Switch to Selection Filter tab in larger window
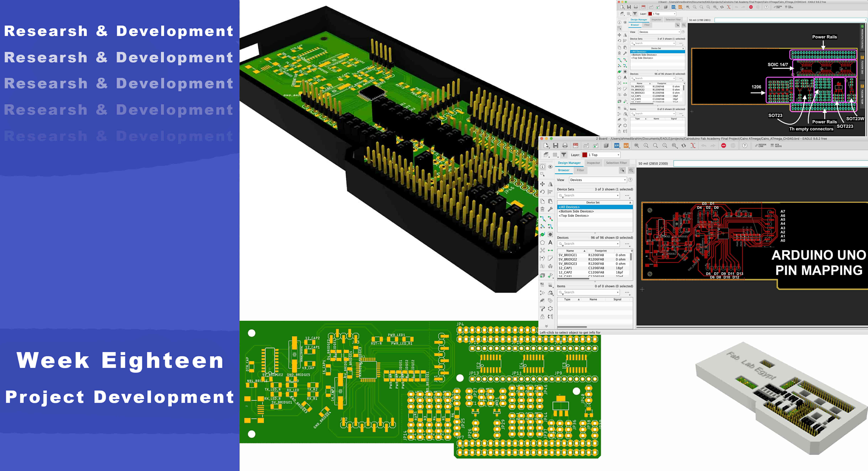This screenshot has height=471, width=868. pos(616,163)
